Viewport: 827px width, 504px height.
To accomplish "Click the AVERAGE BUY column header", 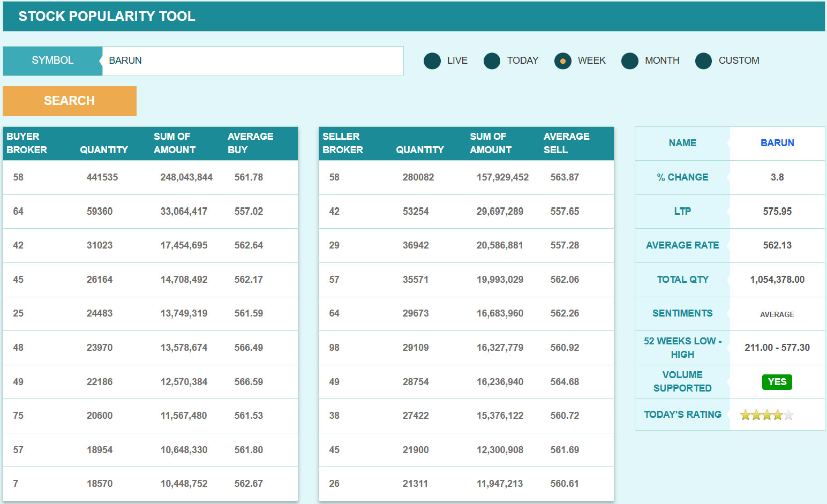I will 250,143.
